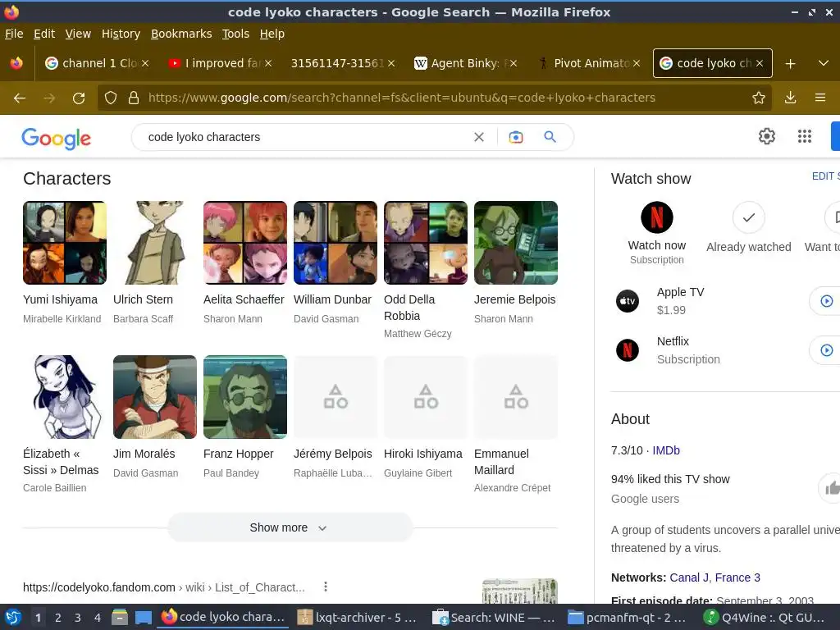Image resolution: width=840 pixels, height=630 pixels.
Task: Switch to virtual desktop 2
Action: click(58, 618)
